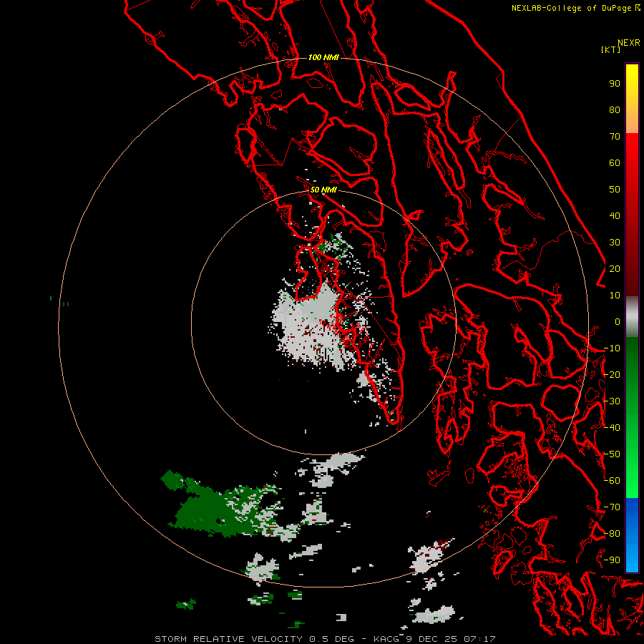Select the 100 NMI range ring label

point(323,57)
